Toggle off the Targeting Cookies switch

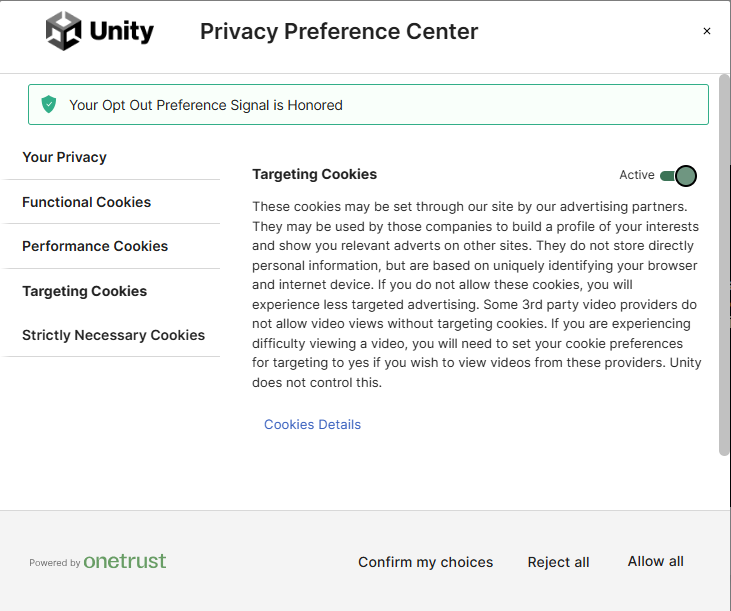[678, 176]
